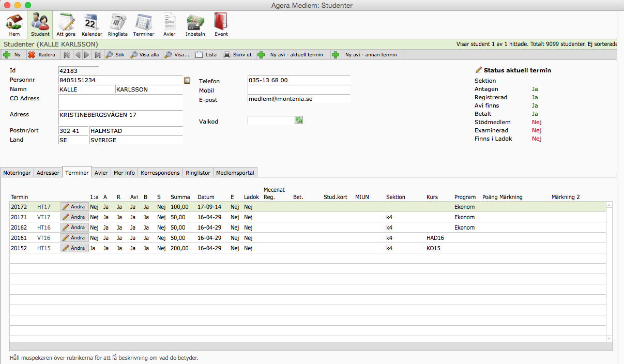The image size is (624, 364).
Task: Switch to the Avier tab
Action: (x=101, y=173)
